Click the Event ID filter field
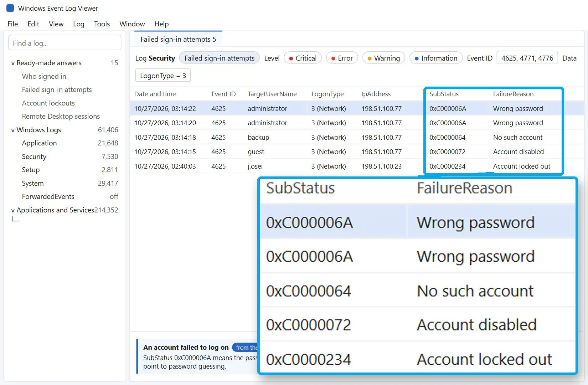The width and height of the screenshot is (588, 385). [527, 58]
